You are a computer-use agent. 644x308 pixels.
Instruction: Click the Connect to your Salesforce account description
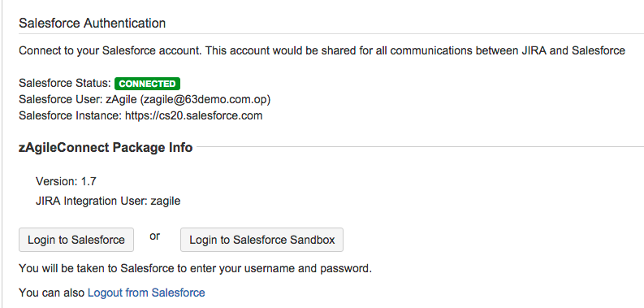click(322, 51)
